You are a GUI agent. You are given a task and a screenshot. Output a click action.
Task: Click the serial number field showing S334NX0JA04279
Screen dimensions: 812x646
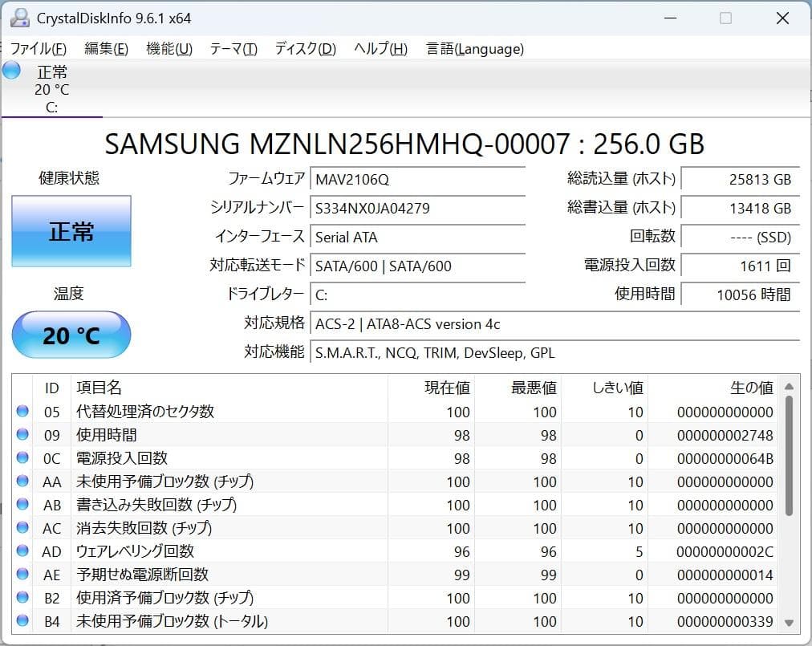417,208
